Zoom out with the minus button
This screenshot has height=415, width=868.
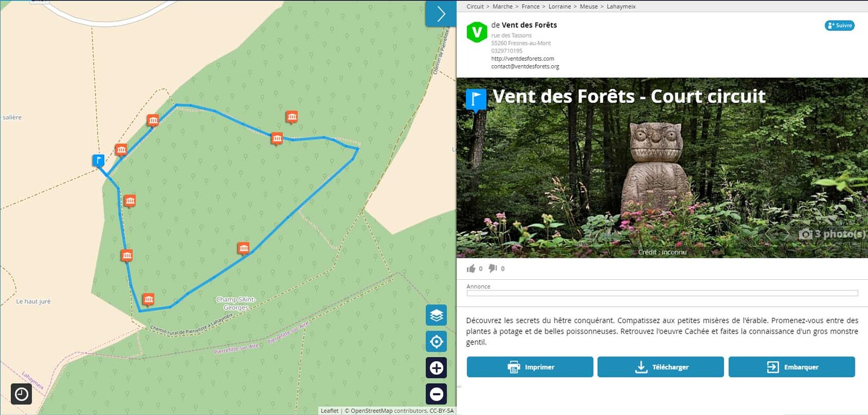436,394
